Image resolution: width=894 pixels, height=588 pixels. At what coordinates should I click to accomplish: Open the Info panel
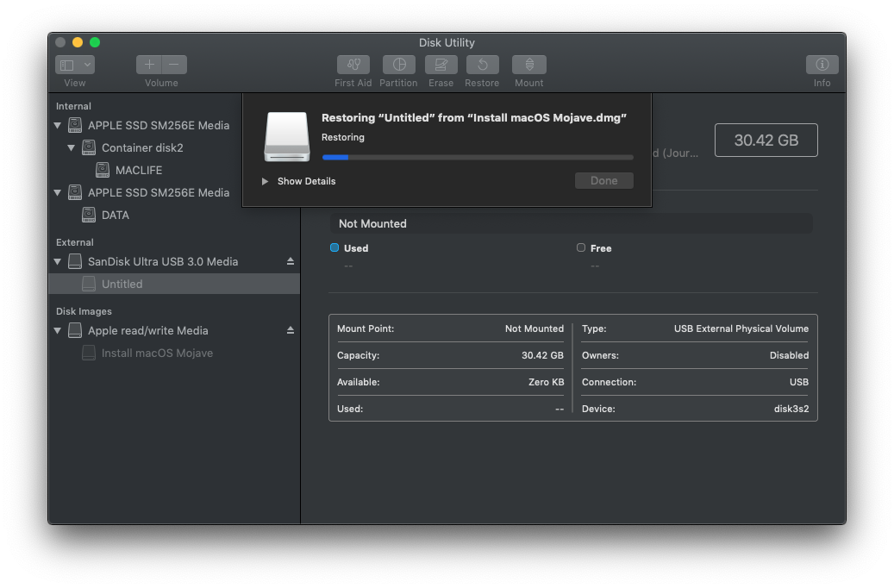[x=822, y=65]
